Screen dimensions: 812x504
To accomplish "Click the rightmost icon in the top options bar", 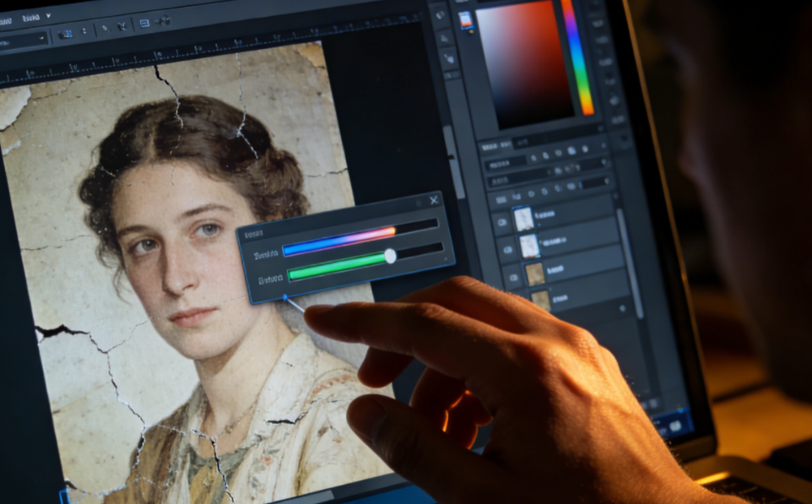I will click(163, 21).
